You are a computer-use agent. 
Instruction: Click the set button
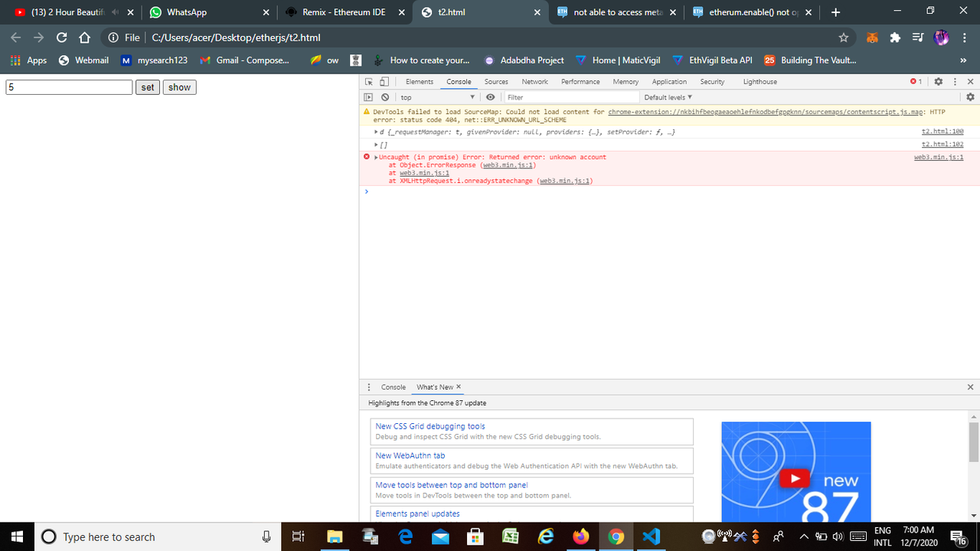coord(147,87)
